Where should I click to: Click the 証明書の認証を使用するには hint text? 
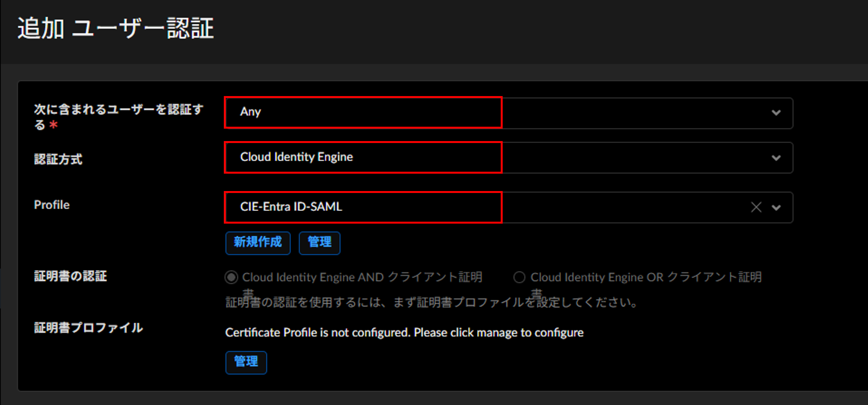432,302
